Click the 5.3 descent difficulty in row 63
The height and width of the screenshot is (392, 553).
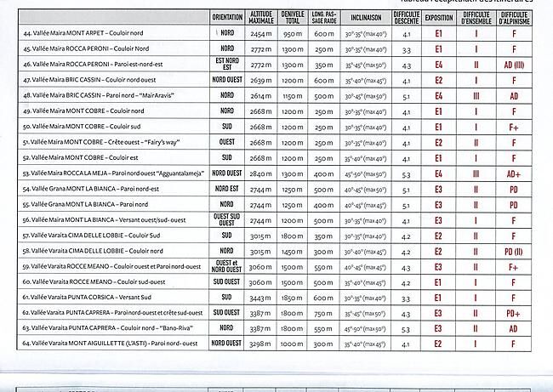[406, 330]
